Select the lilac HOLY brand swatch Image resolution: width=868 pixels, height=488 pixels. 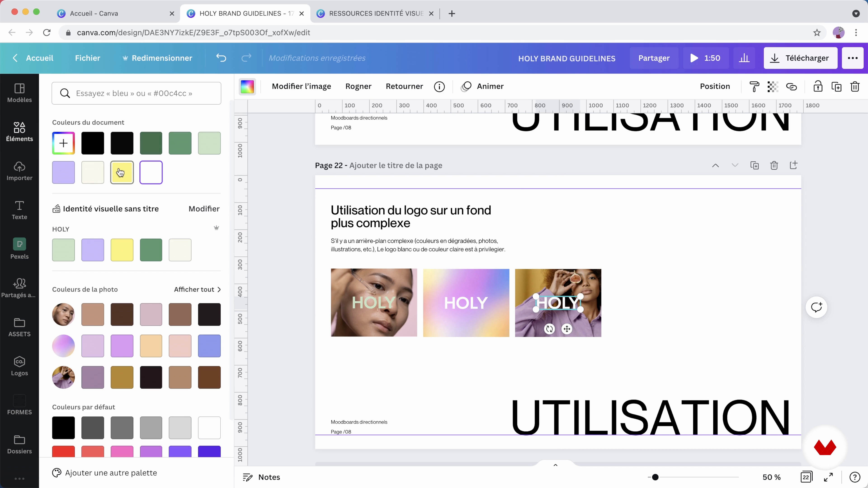93,250
